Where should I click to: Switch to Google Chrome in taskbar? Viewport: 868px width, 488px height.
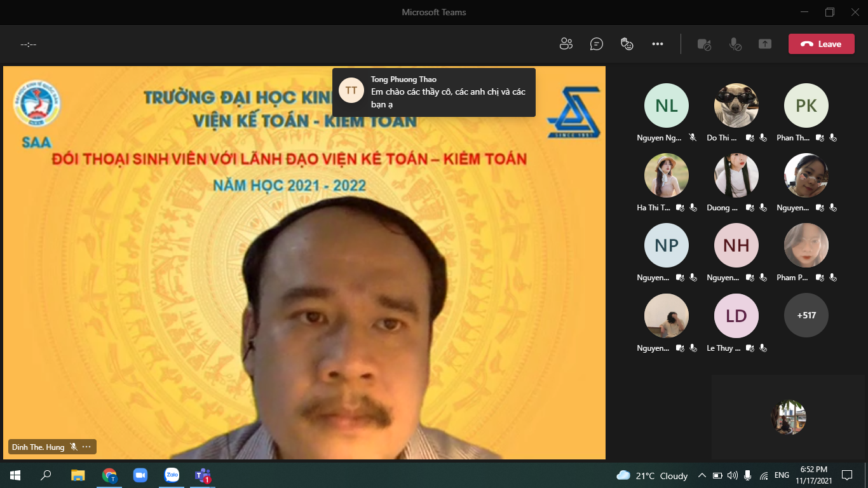tap(109, 475)
